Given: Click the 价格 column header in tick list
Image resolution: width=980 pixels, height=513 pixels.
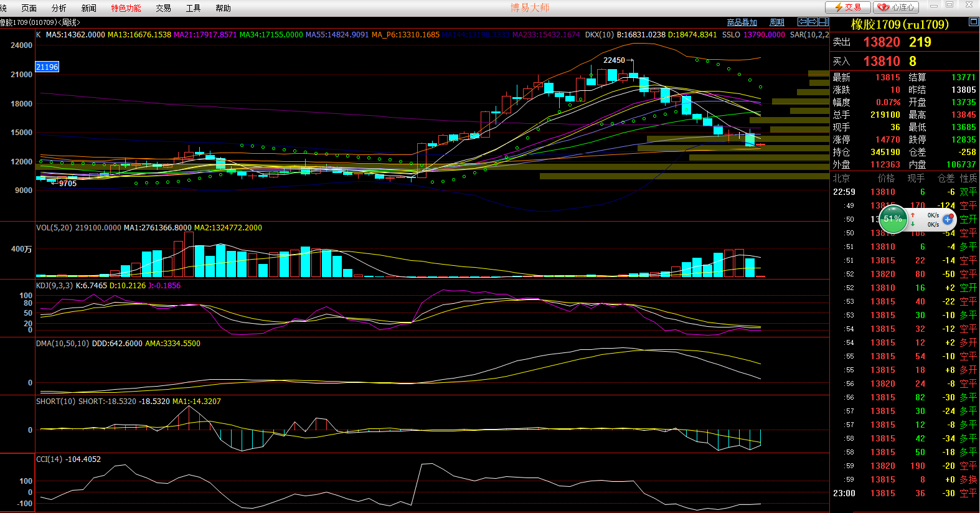Looking at the screenshot, I should click(x=886, y=178).
